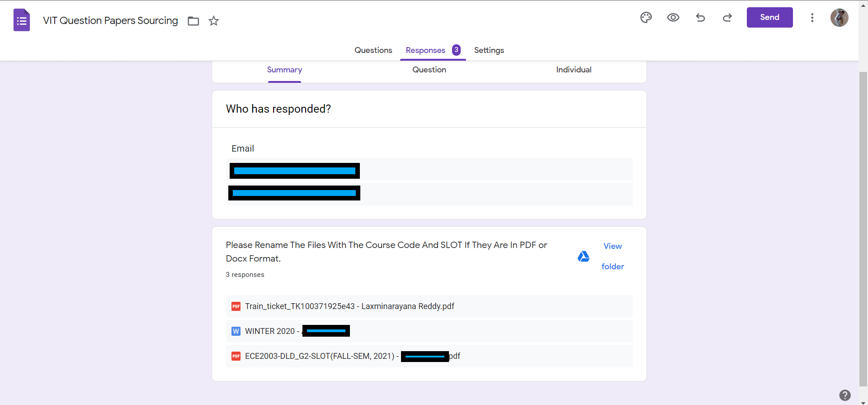Open the More options menu
Viewport: 868px width, 405px height.
812,18
